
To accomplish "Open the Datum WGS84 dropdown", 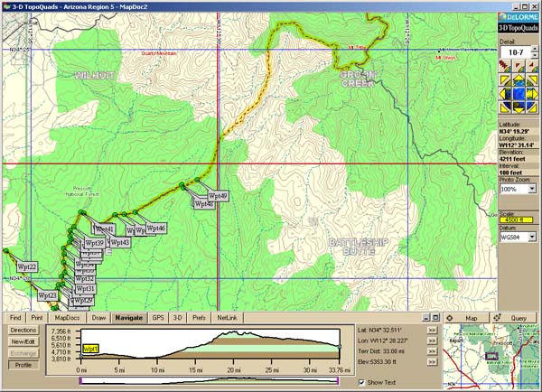I will point(532,237).
